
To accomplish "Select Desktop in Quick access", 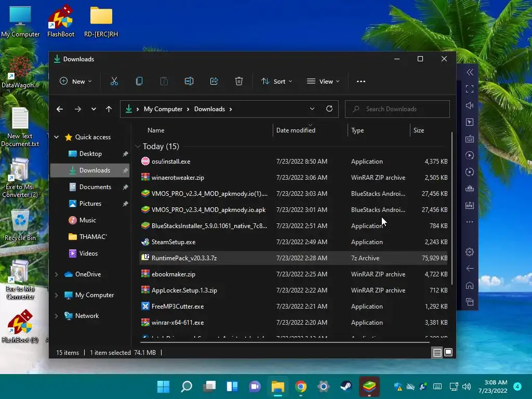I will (90, 154).
